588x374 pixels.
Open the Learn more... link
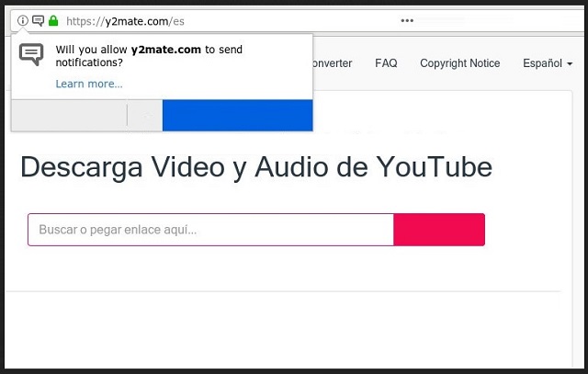point(89,84)
